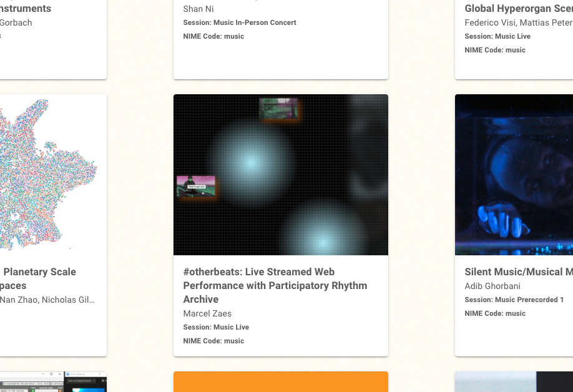Open the gray and black thumbnail at bottom right
The height and width of the screenshot is (392, 573).
[514, 382]
